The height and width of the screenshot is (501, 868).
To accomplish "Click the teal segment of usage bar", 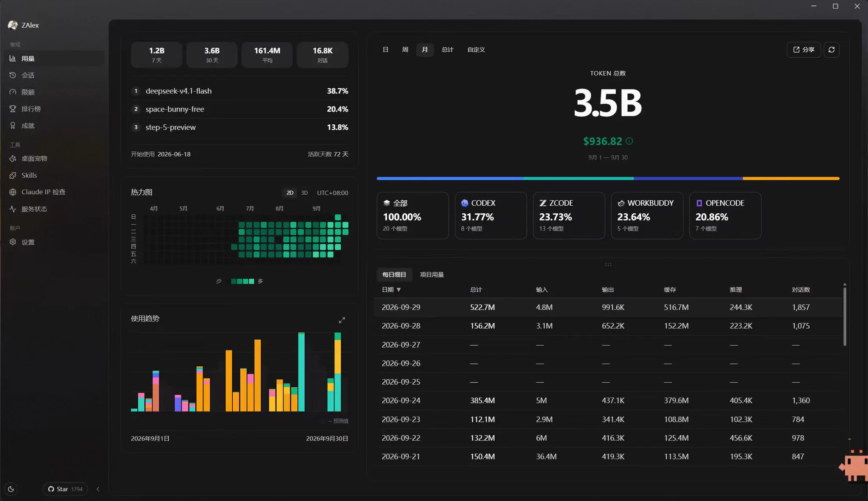I will click(x=579, y=179).
